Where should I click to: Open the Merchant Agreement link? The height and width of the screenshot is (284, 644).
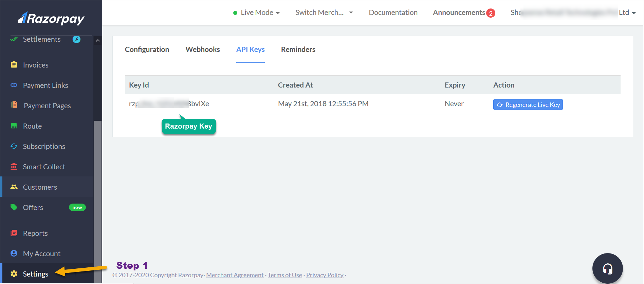(235, 275)
